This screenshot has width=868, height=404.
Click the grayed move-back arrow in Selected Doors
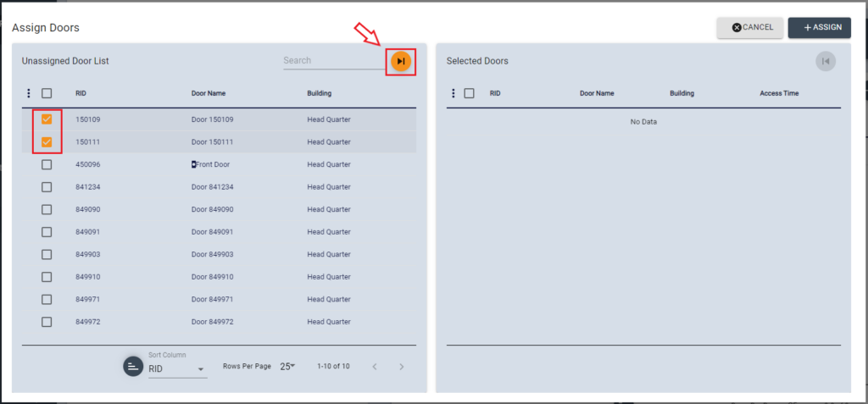coord(825,61)
